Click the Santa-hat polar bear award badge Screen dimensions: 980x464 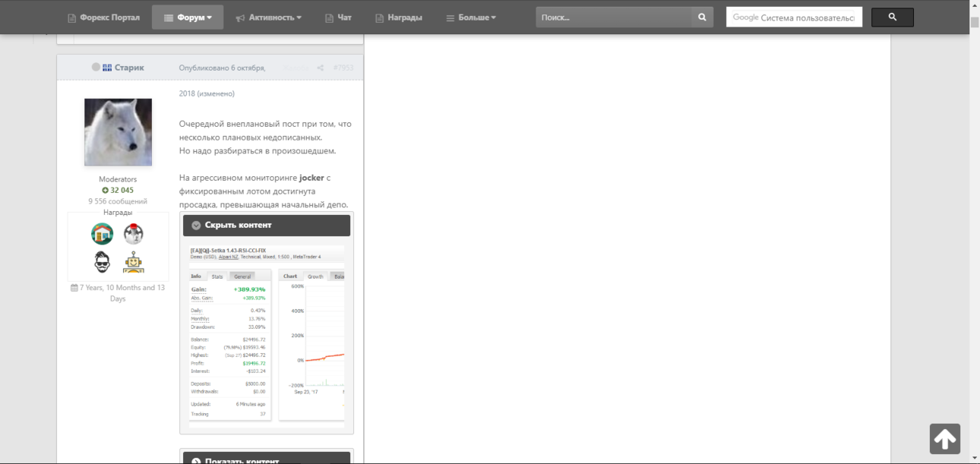tap(134, 233)
